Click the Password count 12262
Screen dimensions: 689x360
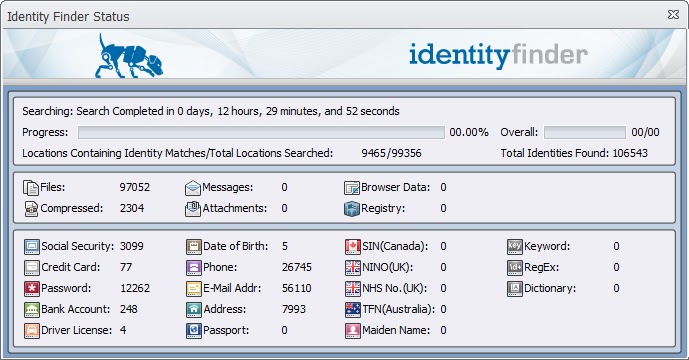(135, 288)
